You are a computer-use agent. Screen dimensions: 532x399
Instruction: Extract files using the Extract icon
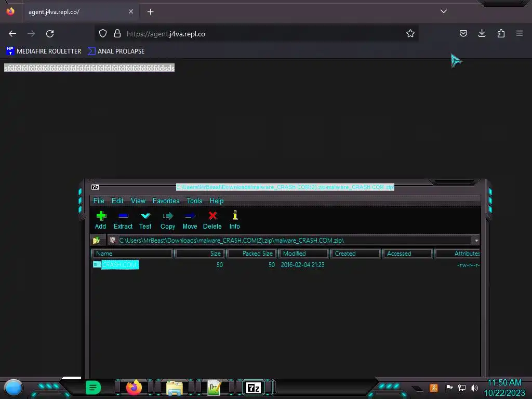coord(123,220)
